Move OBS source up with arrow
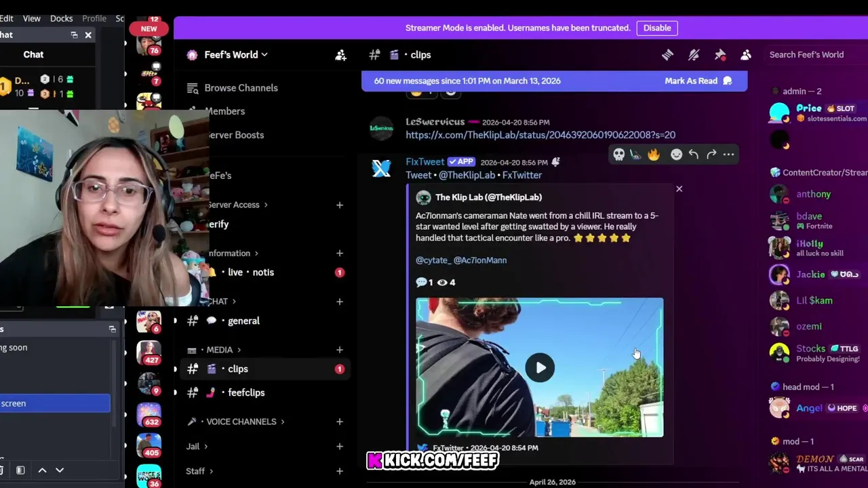Image resolution: width=868 pixels, height=488 pixels. [42, 470]
